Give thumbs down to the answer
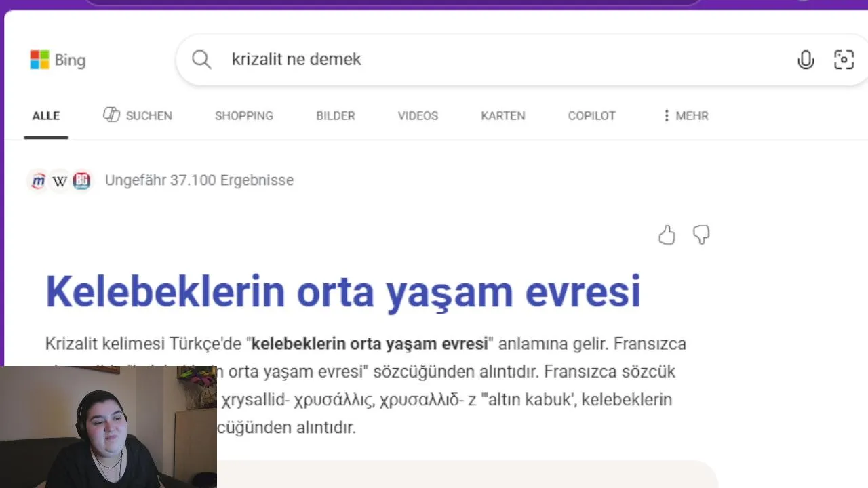The height and width of the screenshot is (488, 868). 701,235
